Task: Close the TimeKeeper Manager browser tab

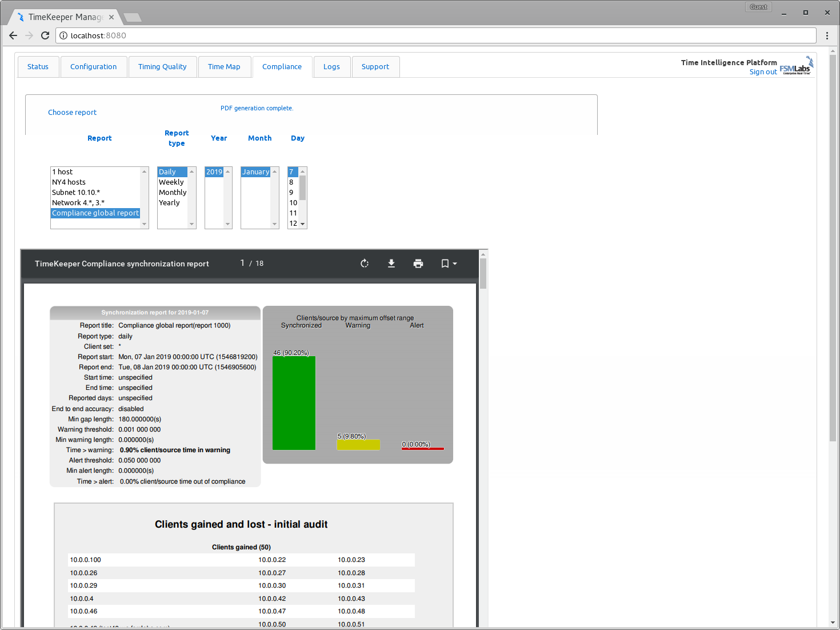Action: click(111, 17)
